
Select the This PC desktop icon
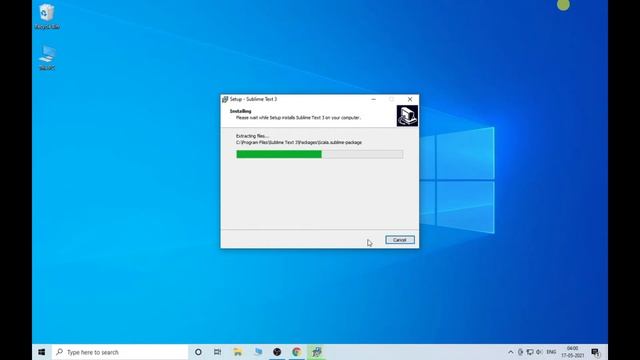click(x=47, y=58)
